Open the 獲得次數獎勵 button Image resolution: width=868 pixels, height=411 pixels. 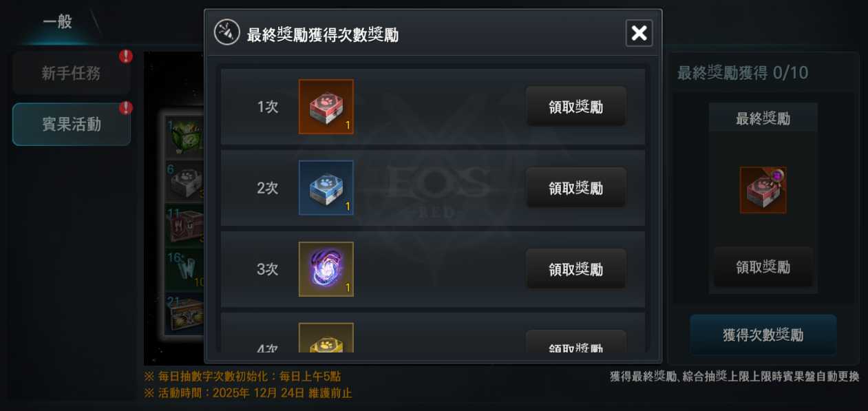[x=763, y=335]
